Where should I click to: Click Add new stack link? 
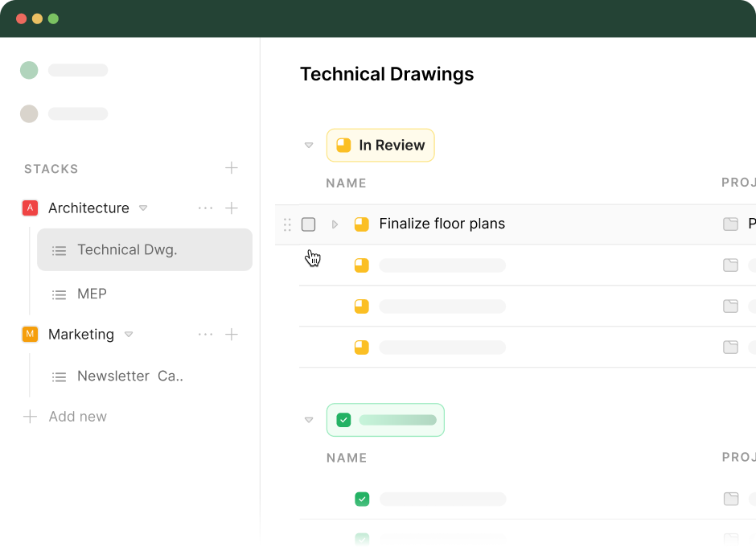[78, 416]
